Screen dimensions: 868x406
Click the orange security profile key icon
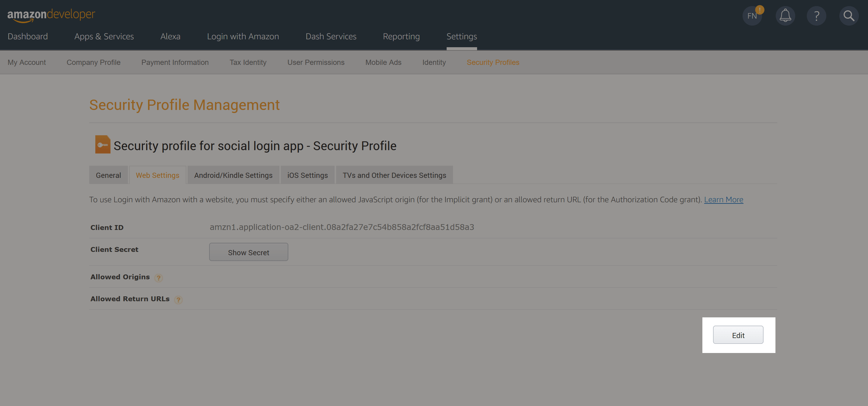(103, 145)
